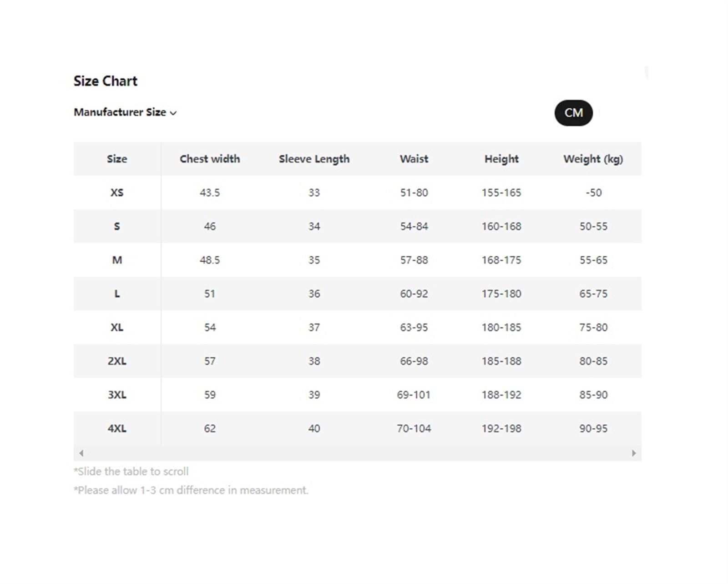Click the chevron next to Manufacturer Size
The width and height of the screenshot is (728, 584).
point(173,113)
